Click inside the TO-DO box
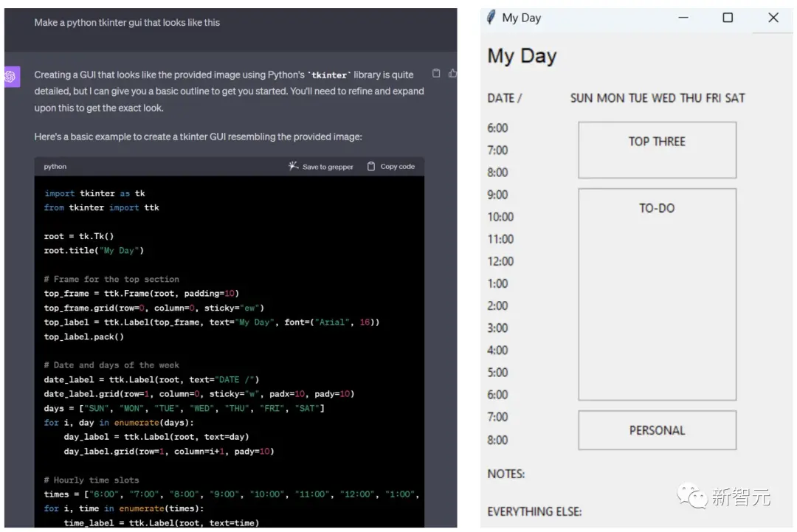This screenshot has width=797, height=532. pos(657,295)
